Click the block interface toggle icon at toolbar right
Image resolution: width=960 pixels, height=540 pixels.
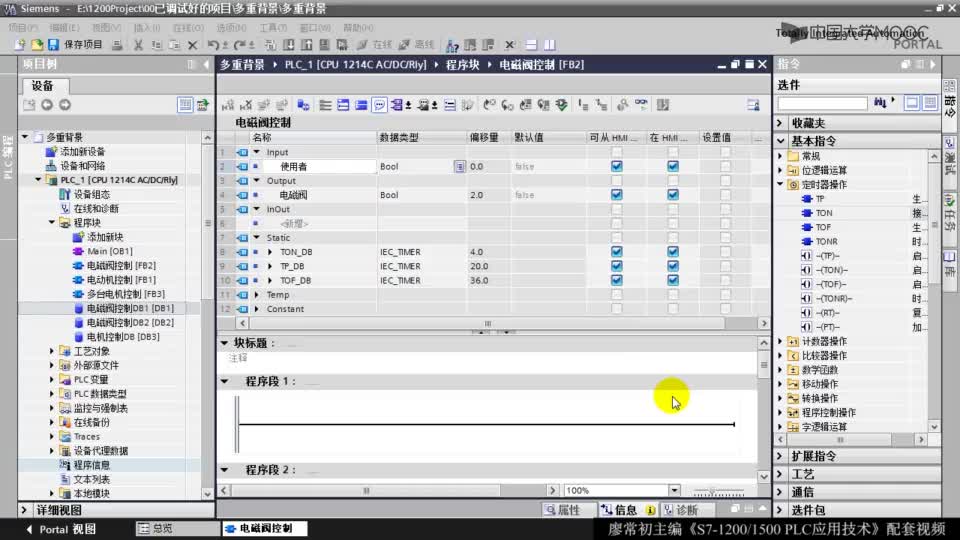click(x=753, y=105)
